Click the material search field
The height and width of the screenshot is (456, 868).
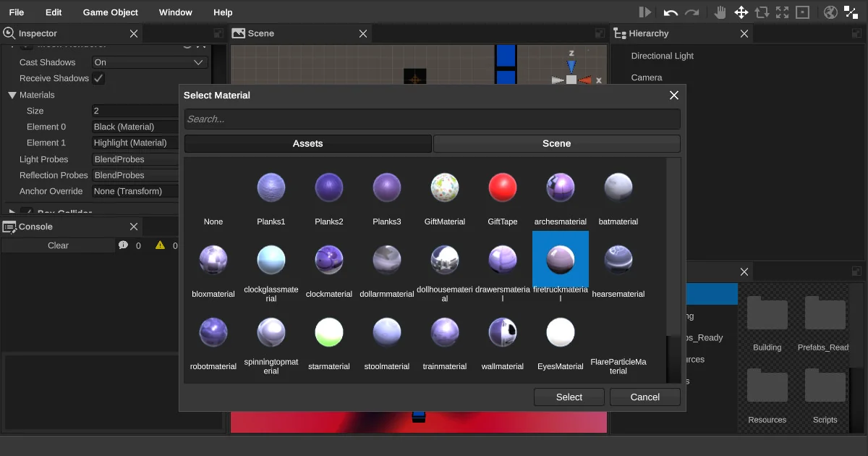[432, 119]
